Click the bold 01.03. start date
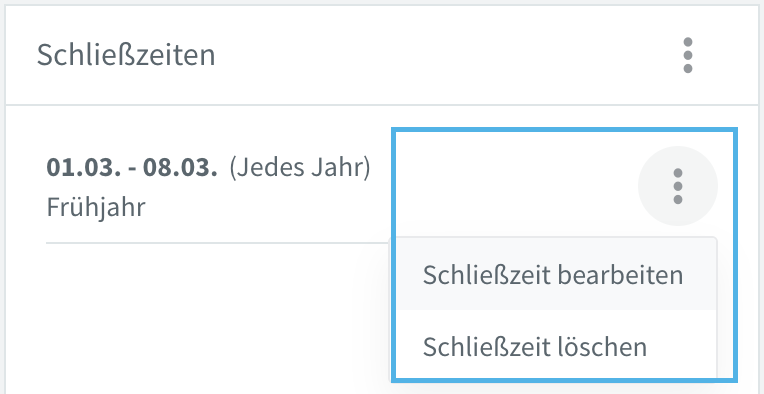The height and width of the screenshot is (394, 764). pyautogui.click(x=82, y=168)
